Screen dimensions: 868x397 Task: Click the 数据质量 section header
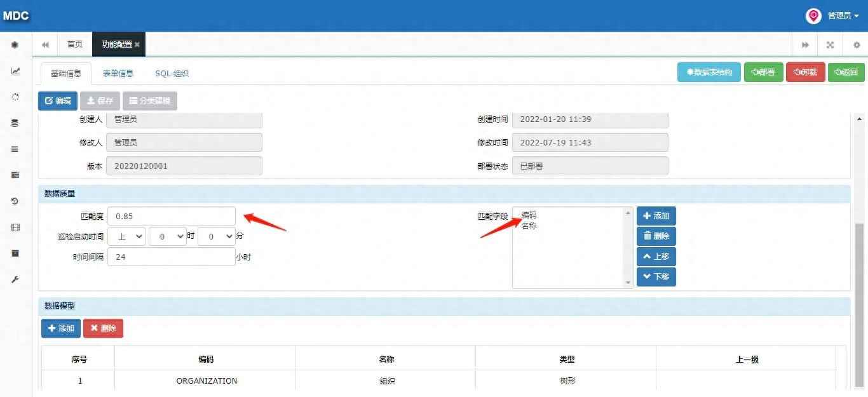click(444, 193)
